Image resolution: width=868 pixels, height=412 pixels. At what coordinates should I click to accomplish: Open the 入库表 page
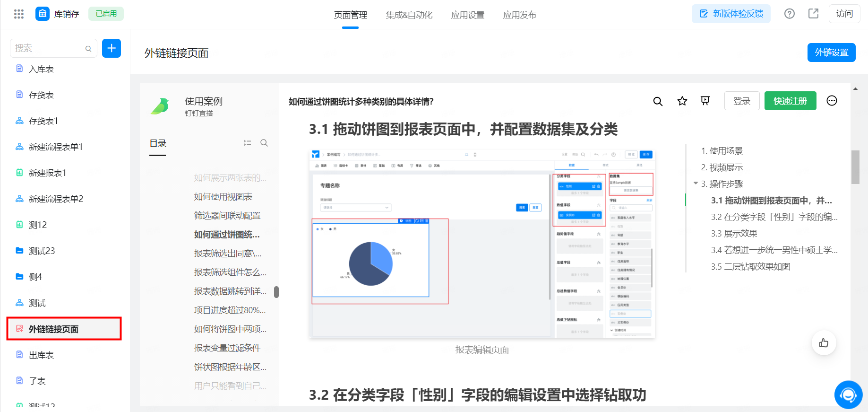pyautogui.click(x=42, y=69)
